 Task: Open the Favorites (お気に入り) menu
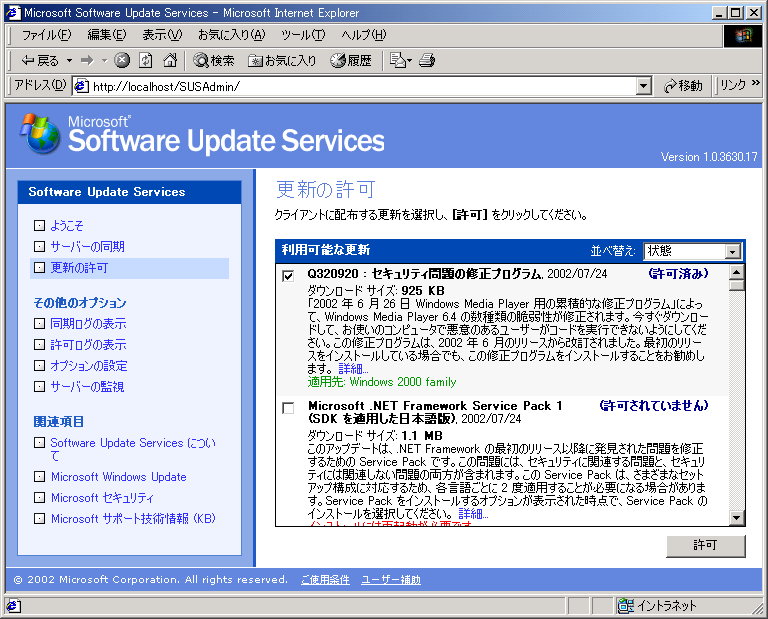tap(231, 35)
